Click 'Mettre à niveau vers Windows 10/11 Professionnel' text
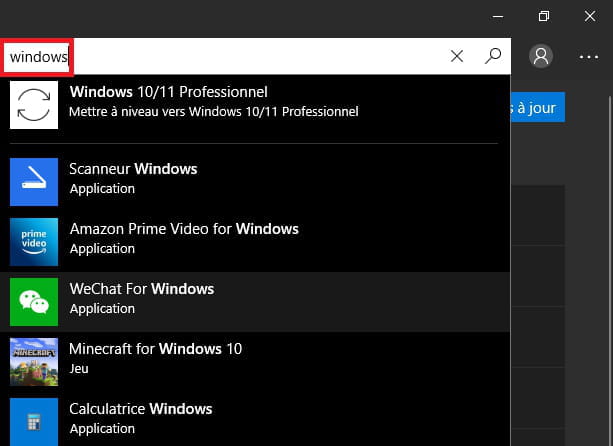The height and width of the screenshot is (446, 613). [x=214, y=112]
